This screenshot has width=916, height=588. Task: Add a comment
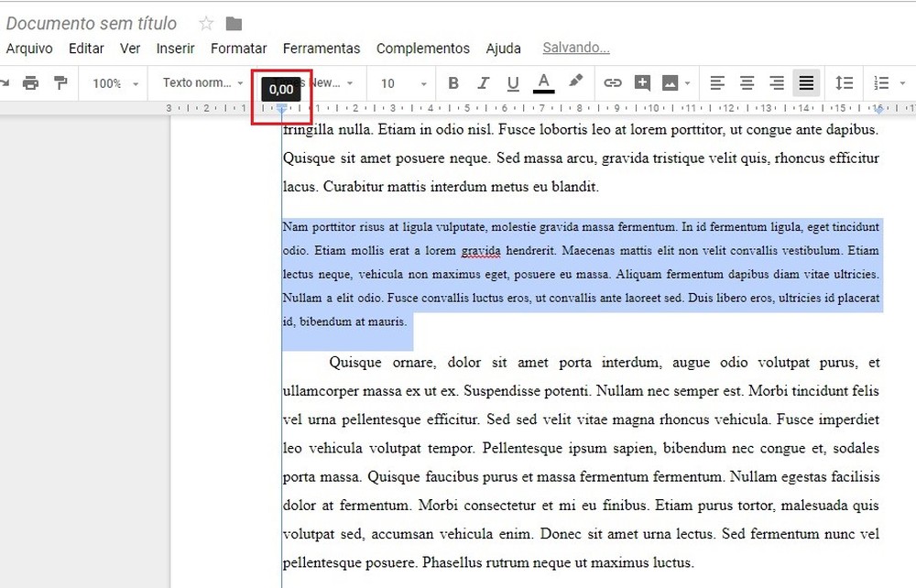coord(642,82)
